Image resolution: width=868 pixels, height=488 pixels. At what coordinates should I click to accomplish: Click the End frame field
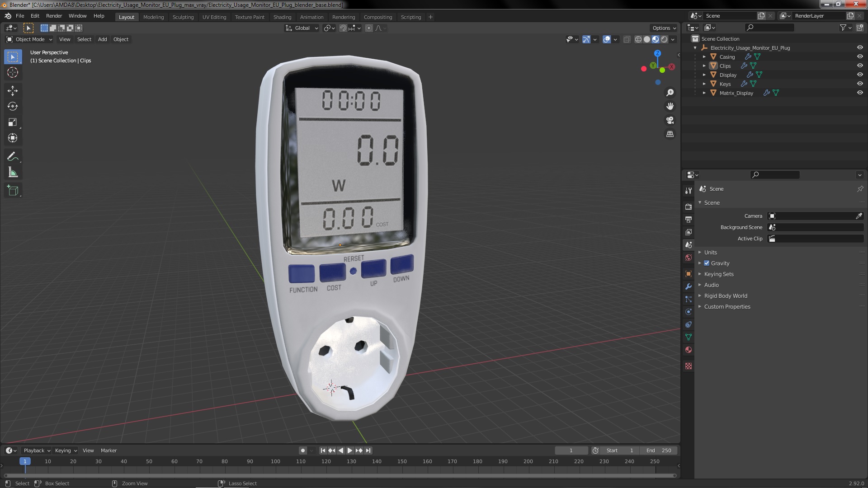pos(659,450)
